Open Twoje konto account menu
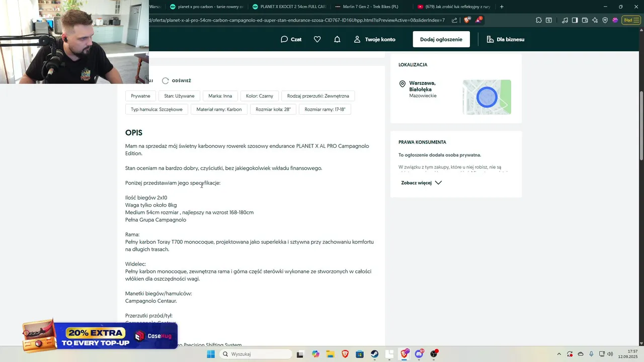This screenshot has width=644, height=362. [x=374, y=39]
